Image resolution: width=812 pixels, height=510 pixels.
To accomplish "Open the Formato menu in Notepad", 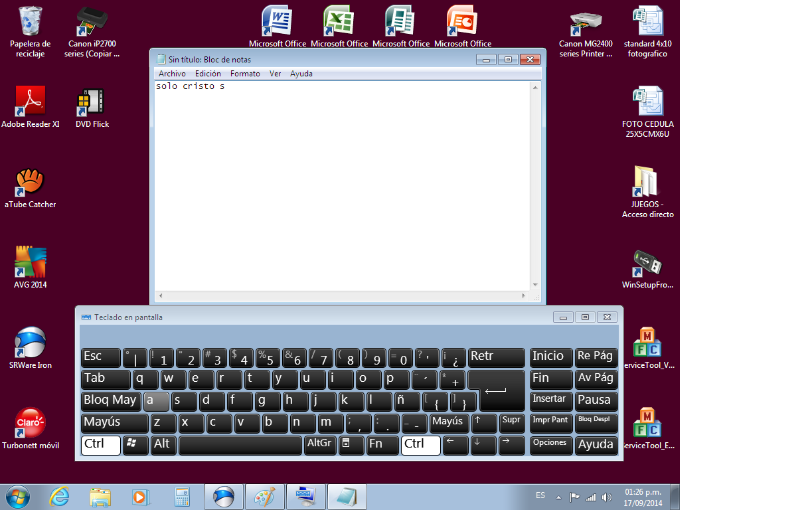I will pyautogui.click(x=245, y=74).
